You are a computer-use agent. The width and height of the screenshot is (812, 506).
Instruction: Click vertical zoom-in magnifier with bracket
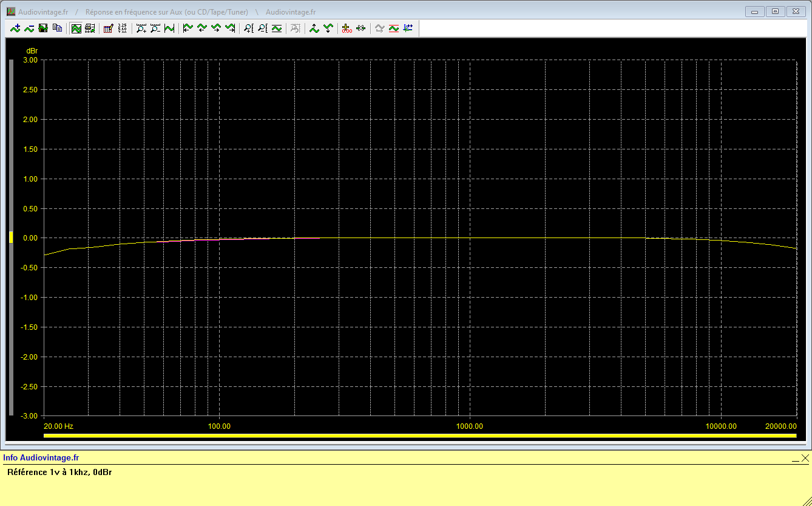coord(248,28)
